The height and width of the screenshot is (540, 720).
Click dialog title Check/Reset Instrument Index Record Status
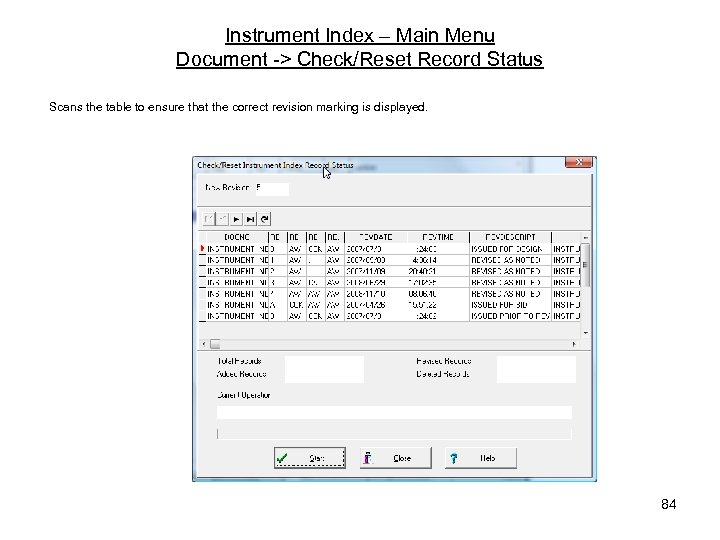pyautogui.click(x=275, y=165)
